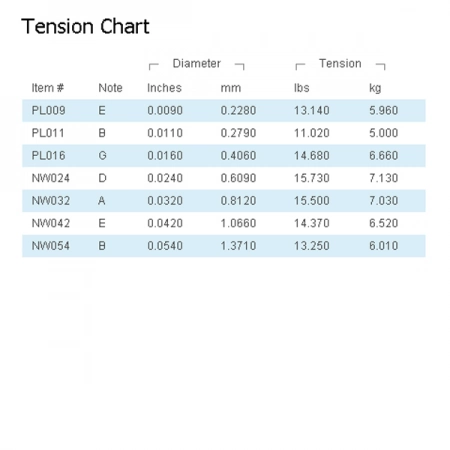This screenshot has height=450, width=450.
Task: Click the Diameter group label
Action: (197, 63)
